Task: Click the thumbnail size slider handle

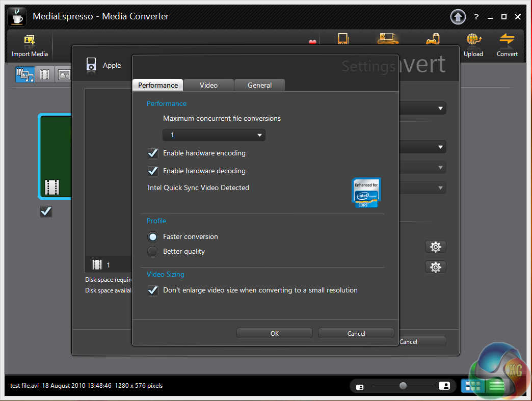Action: (x=403, y=386)
